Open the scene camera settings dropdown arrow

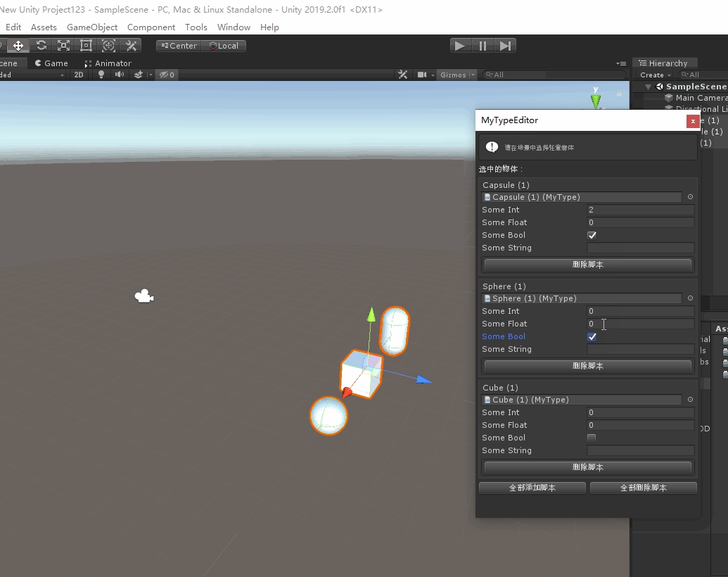pyautogui.click(x=433, y=75)
